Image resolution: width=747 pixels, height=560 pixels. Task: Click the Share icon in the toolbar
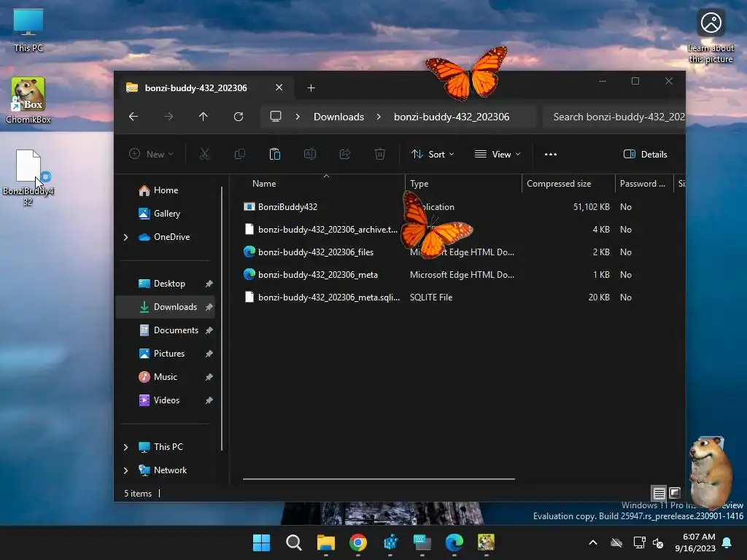pos(345,154)
